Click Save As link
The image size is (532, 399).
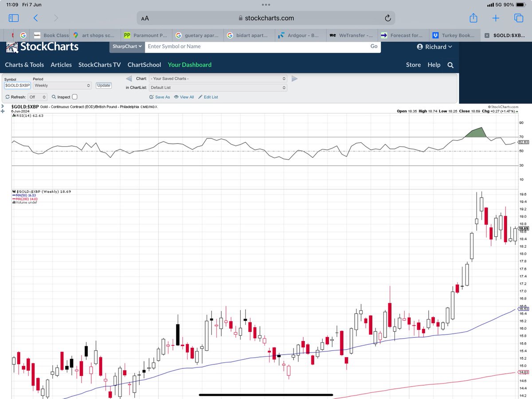point(160,97)
